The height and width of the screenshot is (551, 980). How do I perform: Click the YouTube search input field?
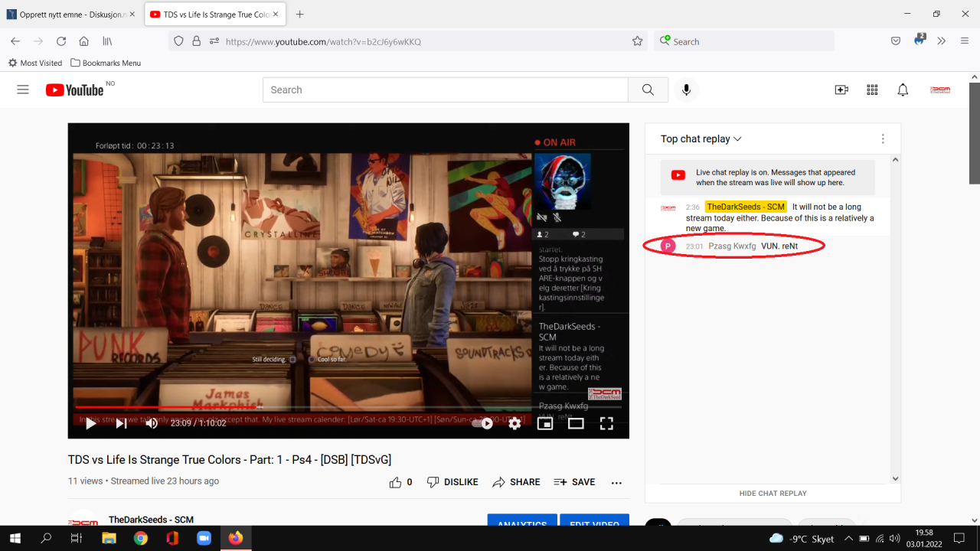pos(445,90)
